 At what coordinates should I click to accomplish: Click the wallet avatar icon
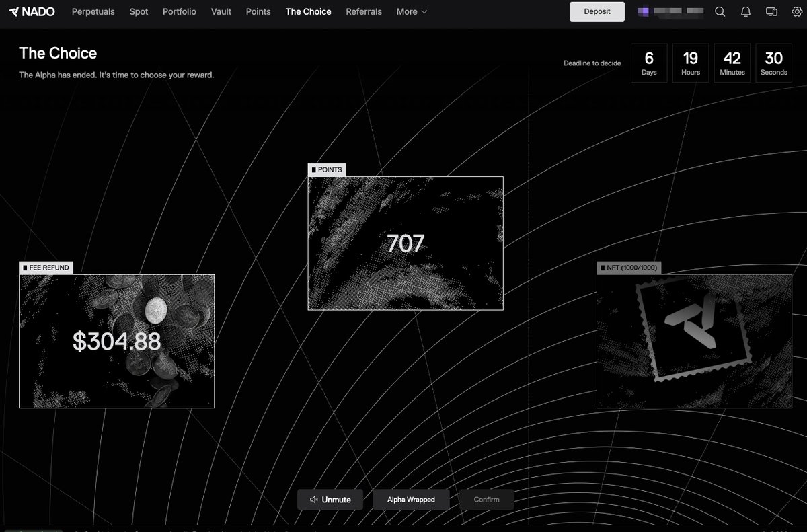click(644, 11)
